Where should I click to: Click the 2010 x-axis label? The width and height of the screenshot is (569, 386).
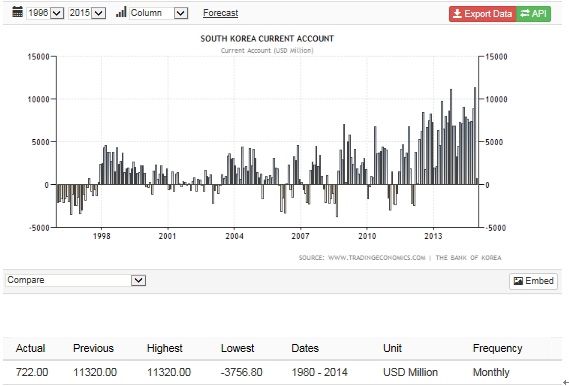pos(367,236)
